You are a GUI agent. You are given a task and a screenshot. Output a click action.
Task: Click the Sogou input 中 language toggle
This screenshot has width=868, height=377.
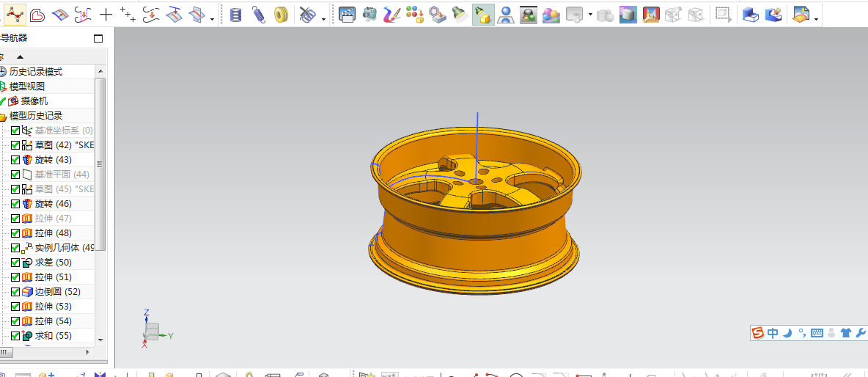pos(773,333)
